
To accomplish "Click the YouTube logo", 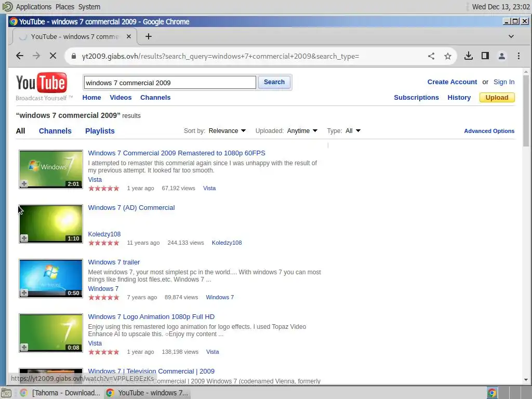I will point(42,83).
